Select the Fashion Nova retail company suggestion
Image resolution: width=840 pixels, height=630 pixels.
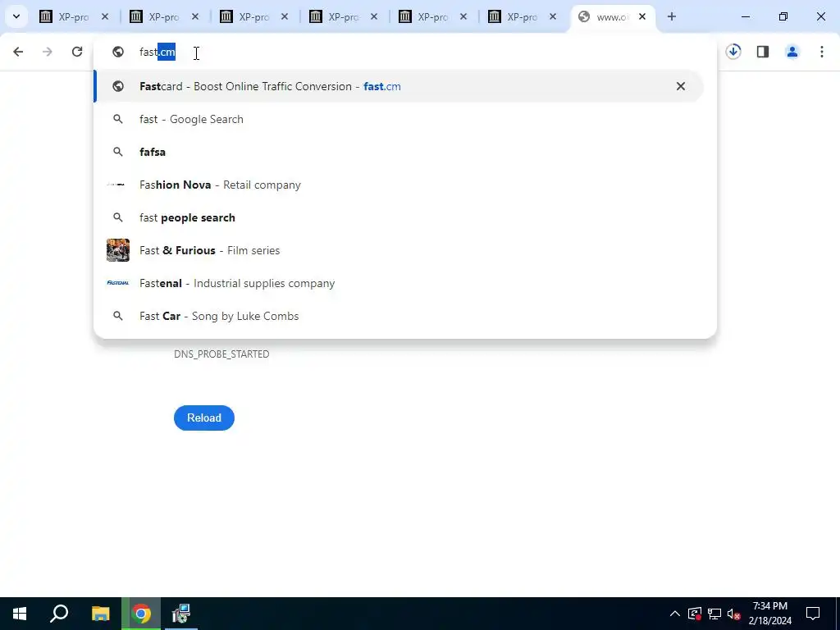click(399, 185)
